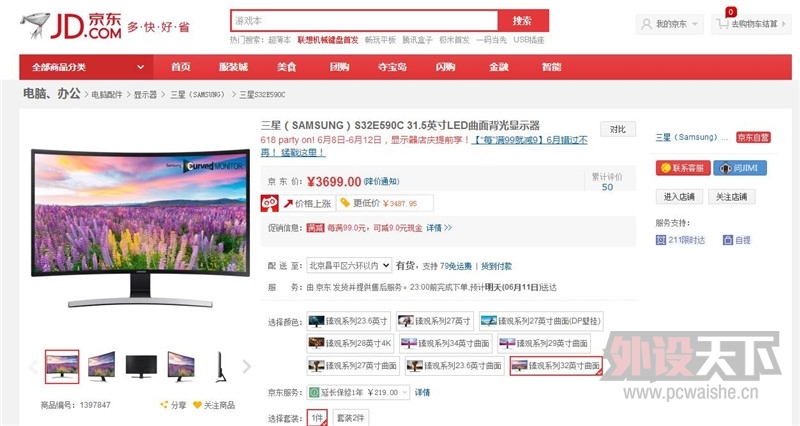Open 智能 nav tab

(x=552, y=67)
